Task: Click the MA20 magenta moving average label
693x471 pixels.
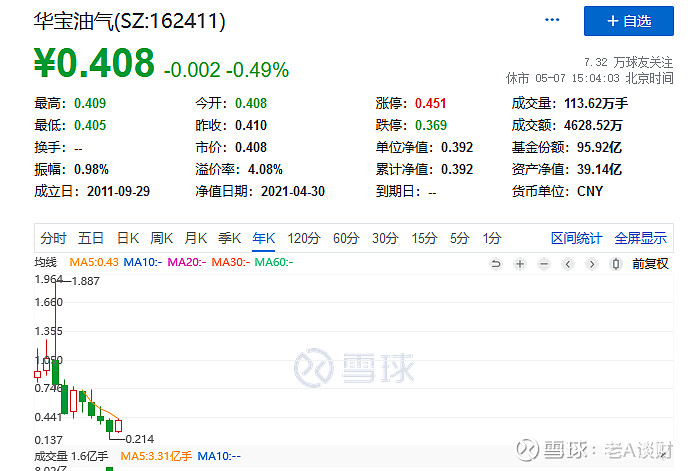Action: pyautogui.click(x=187, y=262)
